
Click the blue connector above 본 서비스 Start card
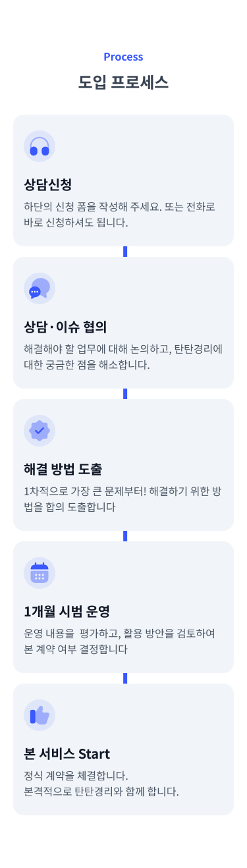point(125,678)
